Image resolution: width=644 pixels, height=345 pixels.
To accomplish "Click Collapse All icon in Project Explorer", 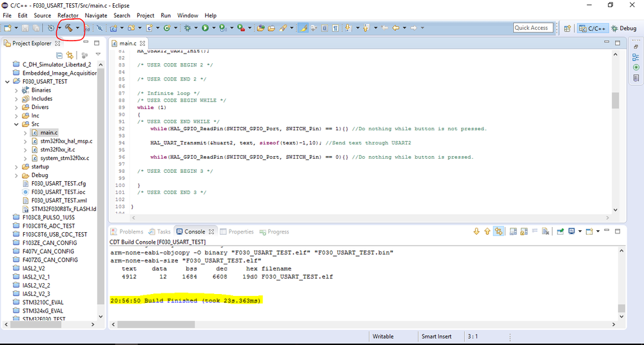I will (59, 55).
